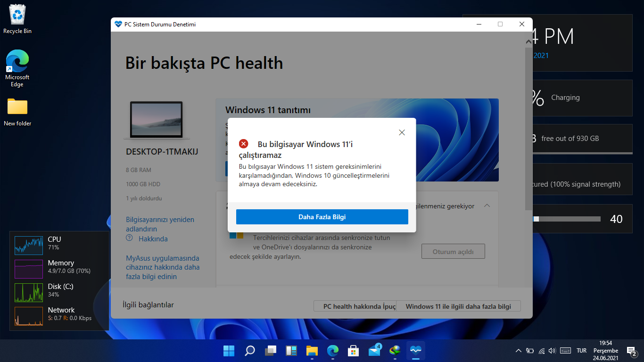This screenshot has width=644, height=362.
Task: Open the Bilgisayarınızı yeniden adlandırın link
Action: 160,224
